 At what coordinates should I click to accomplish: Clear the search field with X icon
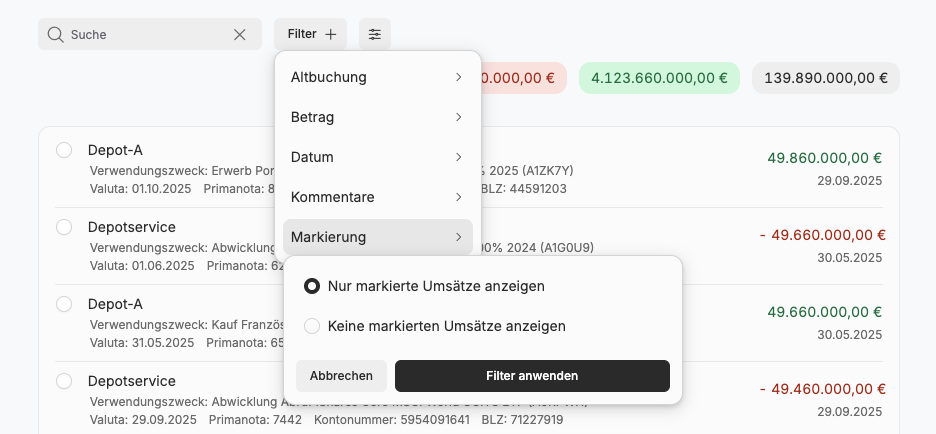click(240, 34)
